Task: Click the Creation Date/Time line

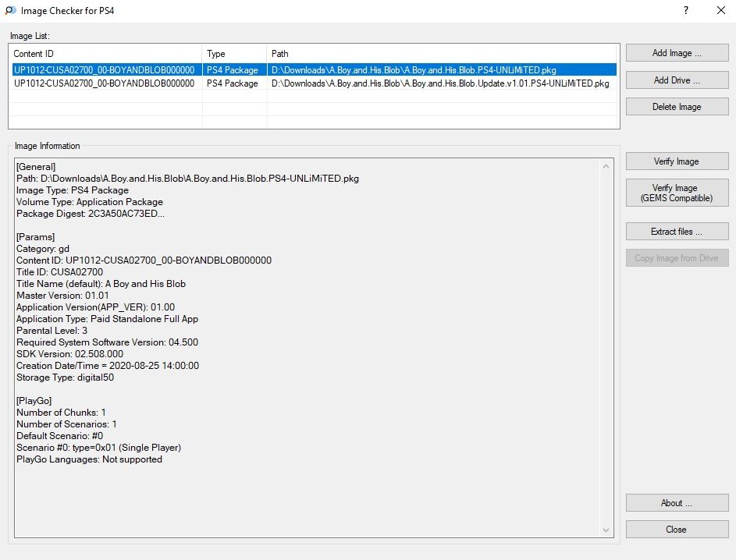Action: (x=108, y=366)
